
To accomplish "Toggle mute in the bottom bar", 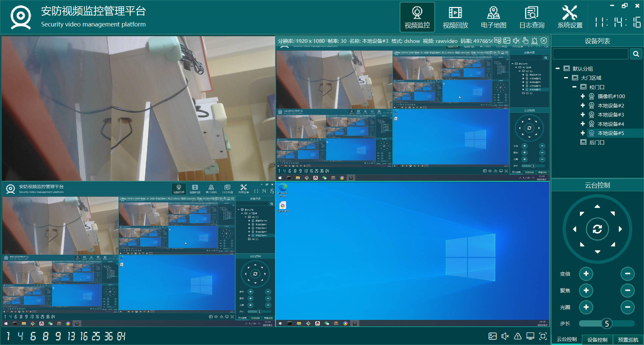I will pos(505,336).
